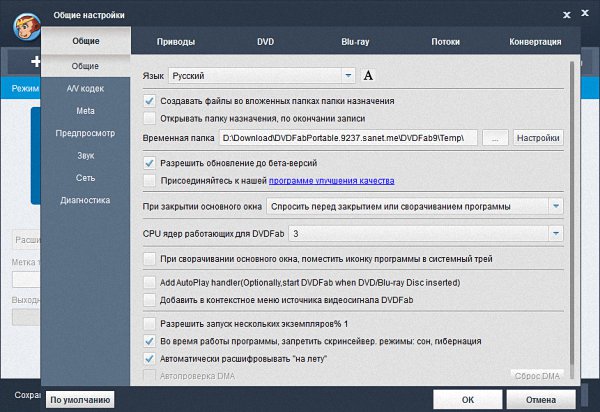Select the top Общие tab
The width and height of the screenshot is (600, 412).
[x=86, y=41]
